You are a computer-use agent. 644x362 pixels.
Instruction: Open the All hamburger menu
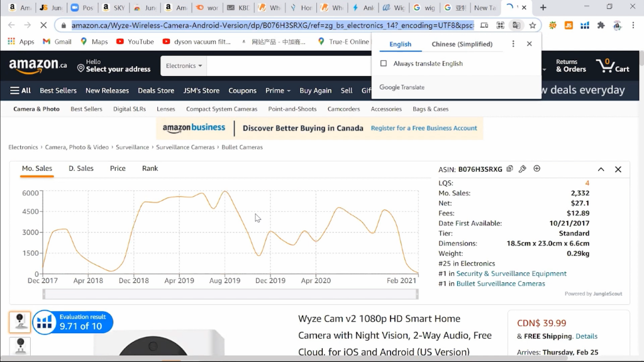[x=21, y=90]
